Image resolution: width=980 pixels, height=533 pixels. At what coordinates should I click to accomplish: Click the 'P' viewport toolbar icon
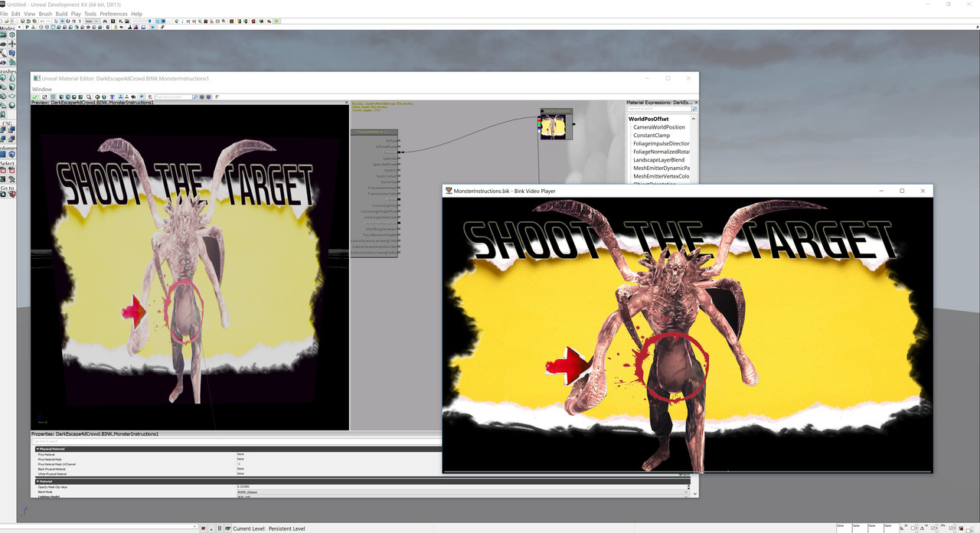click(27, 28)
